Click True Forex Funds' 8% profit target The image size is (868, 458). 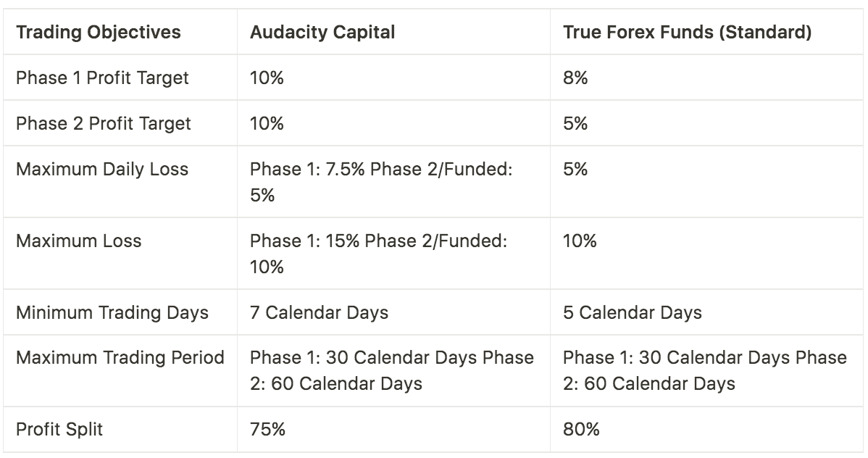click(575, 78)
